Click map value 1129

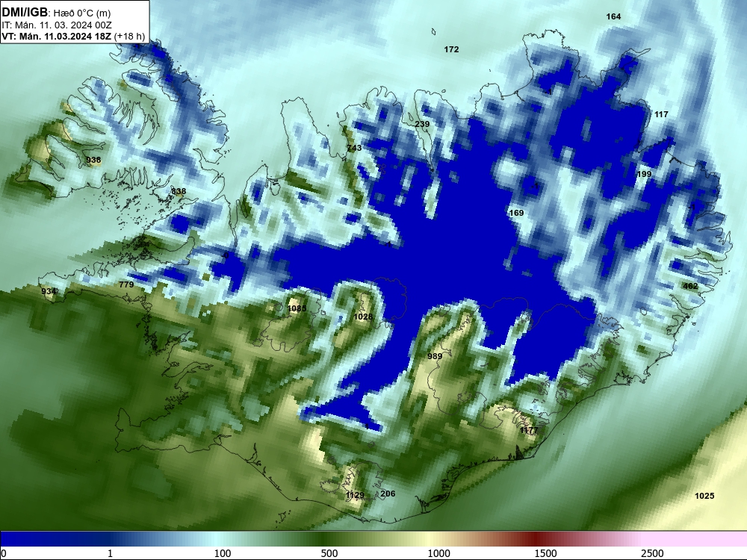(x=355, y=495)
